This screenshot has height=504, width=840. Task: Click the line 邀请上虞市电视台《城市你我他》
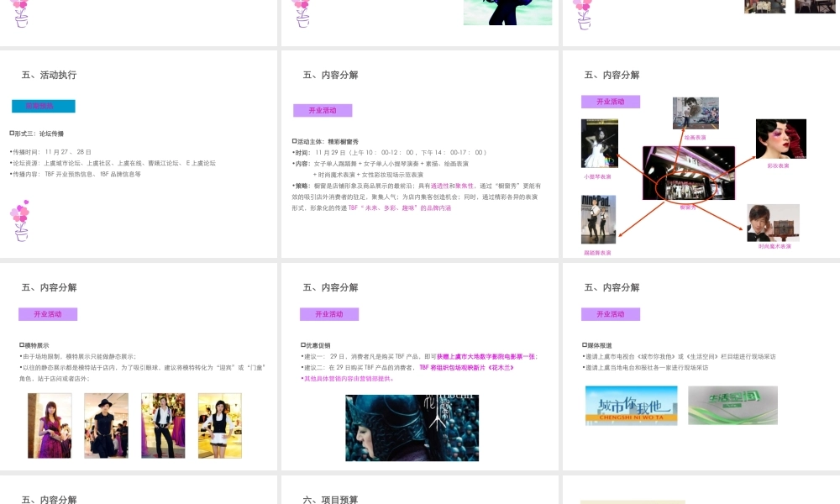click(x=680, y=357)
